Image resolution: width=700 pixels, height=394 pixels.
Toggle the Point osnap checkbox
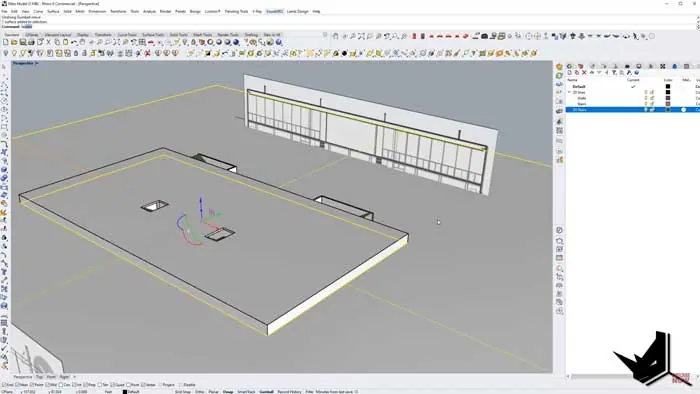tap(31, 385)
